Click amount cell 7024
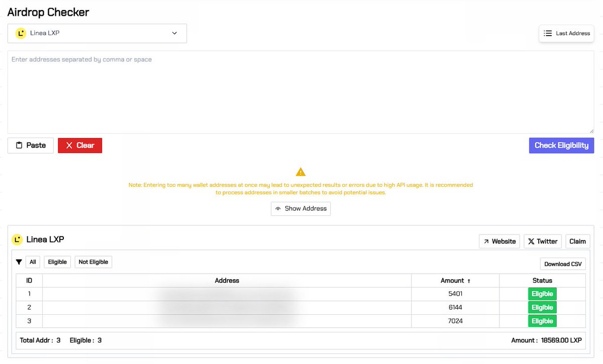 455,321
